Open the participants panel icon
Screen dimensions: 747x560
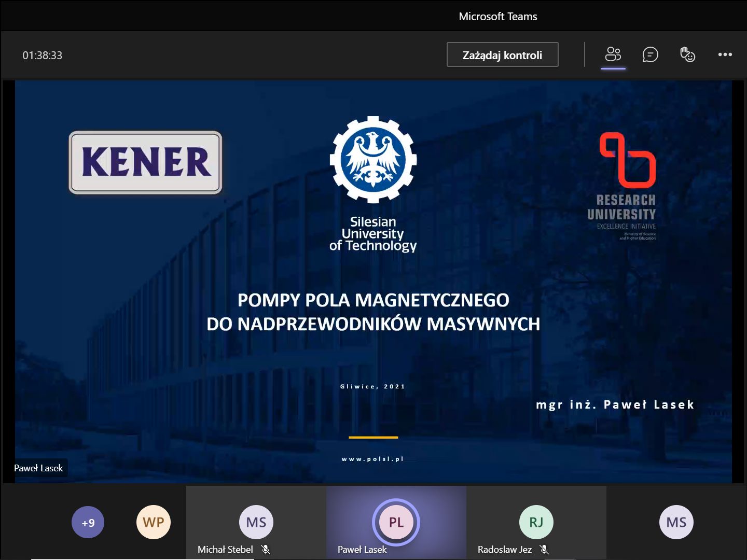pyautogui.click(x=613, y=54)
